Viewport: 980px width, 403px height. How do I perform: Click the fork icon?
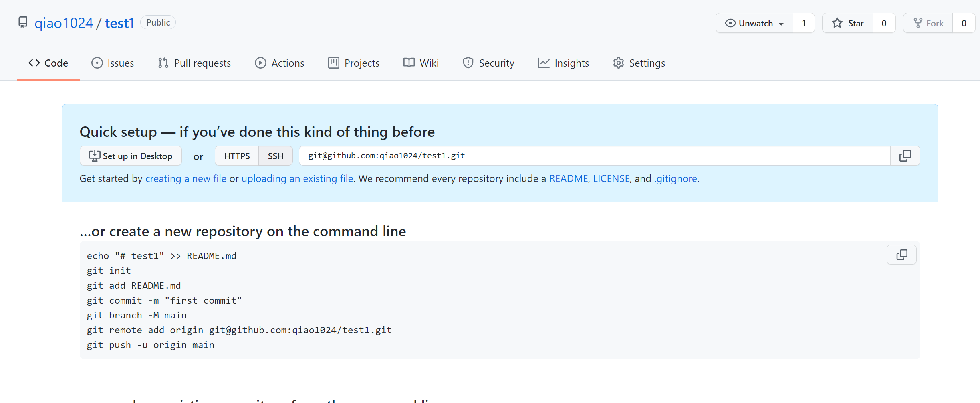(918, 23)
